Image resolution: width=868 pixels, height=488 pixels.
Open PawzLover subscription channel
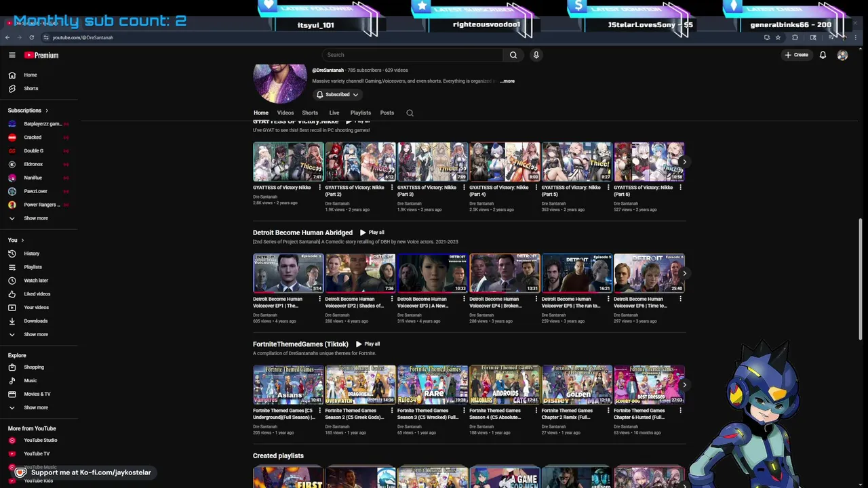[35, 191]
